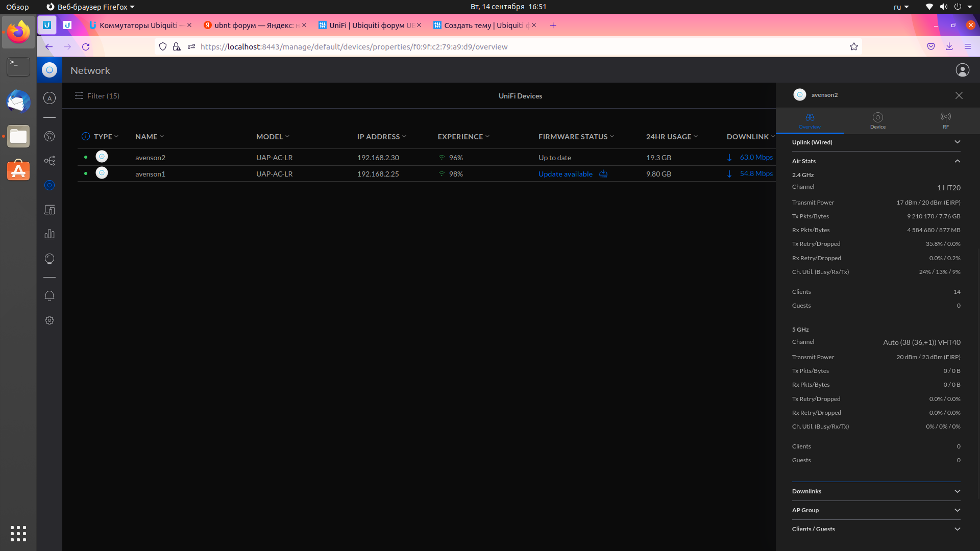Open the Clients sidebar icon
Screen dimensions: 980x551
tap(50, 210)
